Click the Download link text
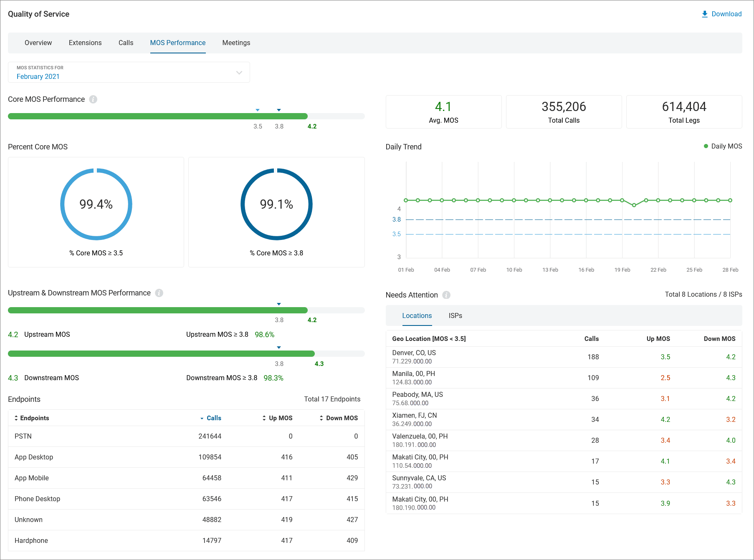Image resolution: width=754 pixels, height=560 pixels. (727, 14)
